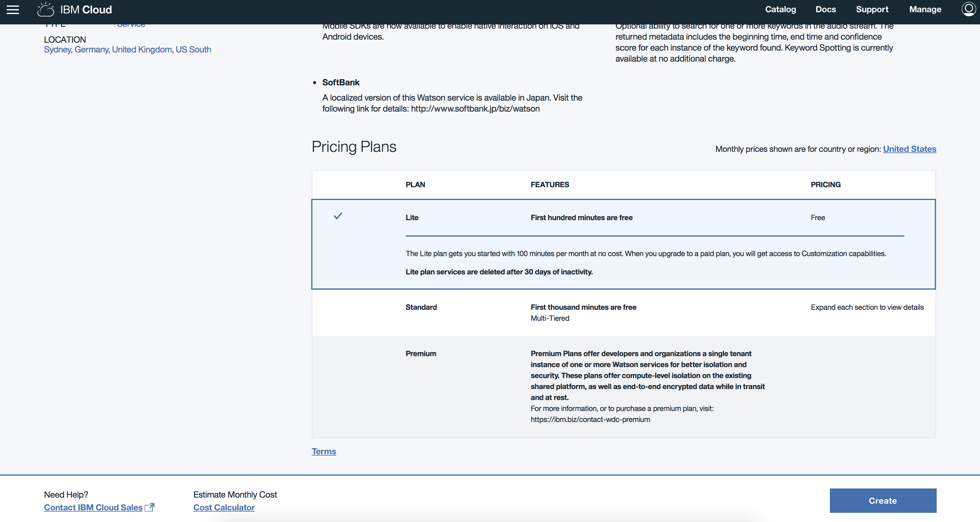Open the Support menu

872,9
